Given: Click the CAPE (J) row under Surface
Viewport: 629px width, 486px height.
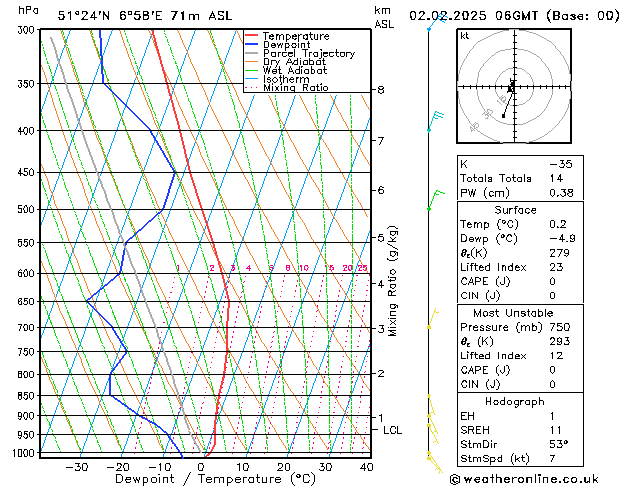Looking at the screenshot, I should [x=486, y=281].
